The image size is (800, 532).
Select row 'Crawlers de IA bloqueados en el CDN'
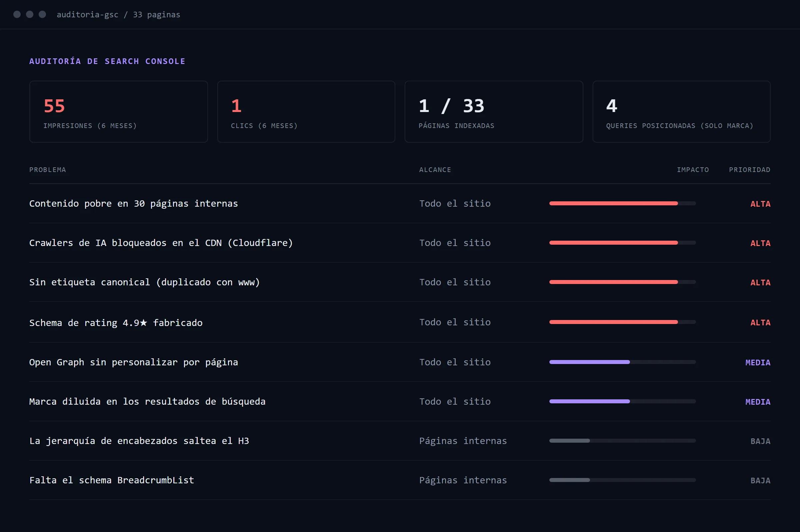coord(400,243)
